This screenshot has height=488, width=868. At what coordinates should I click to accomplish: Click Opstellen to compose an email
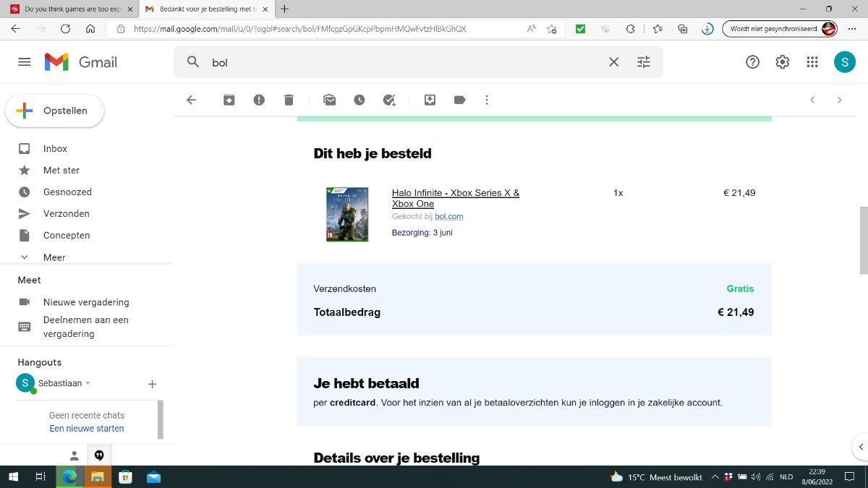55,111
